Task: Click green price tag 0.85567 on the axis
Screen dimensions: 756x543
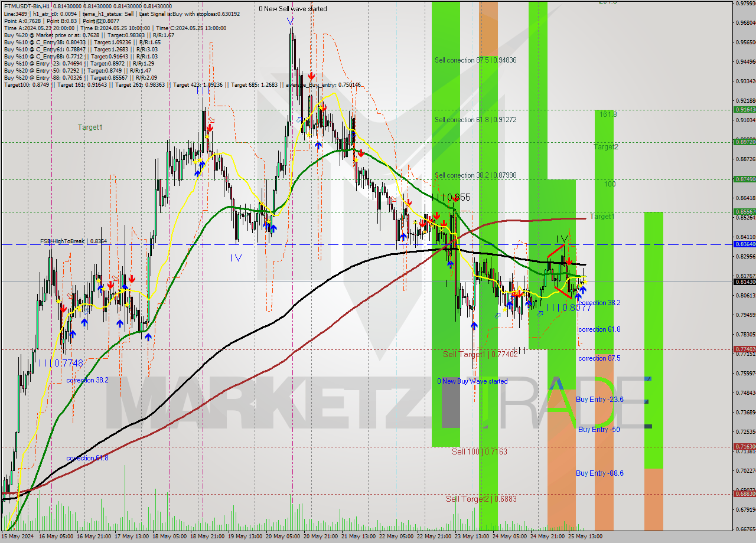Action: click(x=744, y=211)
